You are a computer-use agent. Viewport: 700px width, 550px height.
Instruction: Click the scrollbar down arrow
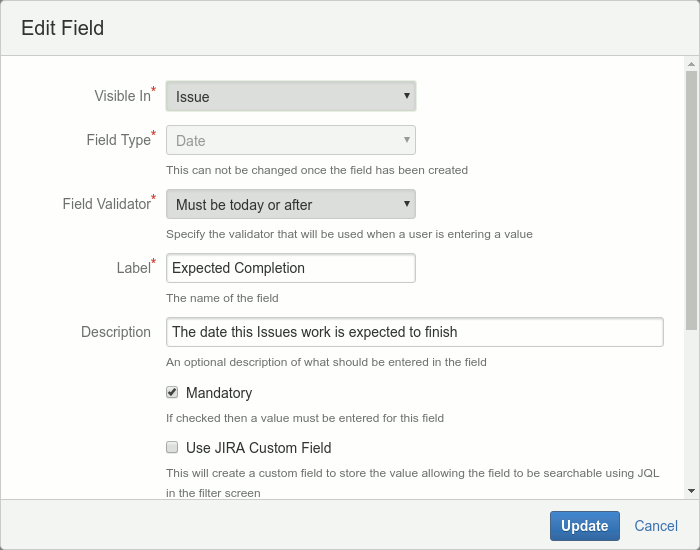(x=691, y=490)
